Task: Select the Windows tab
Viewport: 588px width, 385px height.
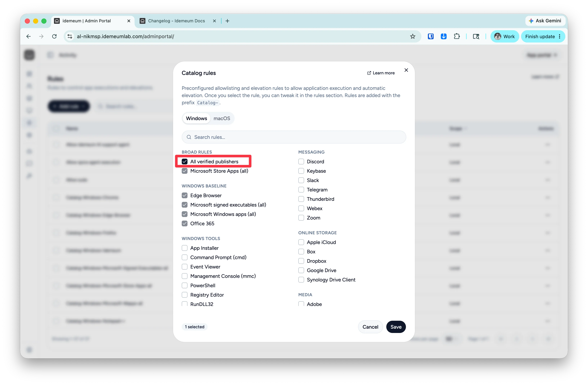Action: (x=196, y=118)
